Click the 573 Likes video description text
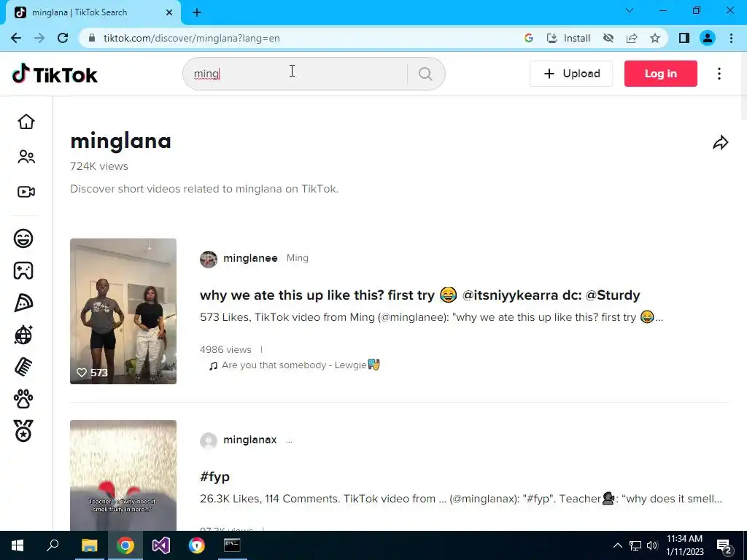 (x=431, y=317)
